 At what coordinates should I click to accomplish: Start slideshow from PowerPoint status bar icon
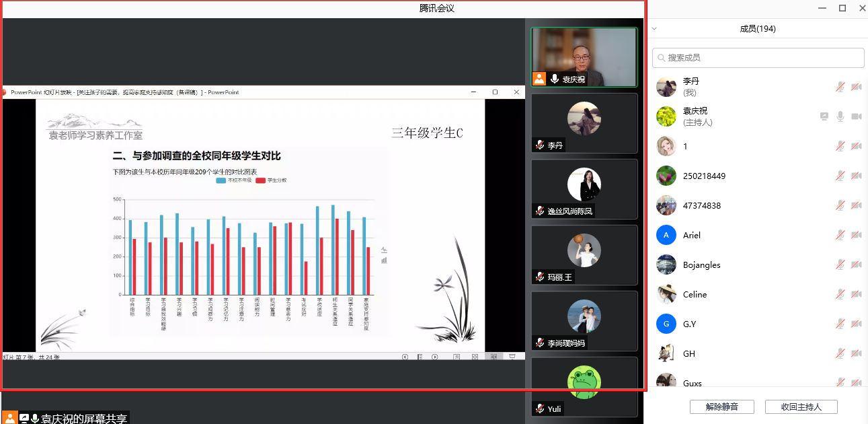point(512,357)
